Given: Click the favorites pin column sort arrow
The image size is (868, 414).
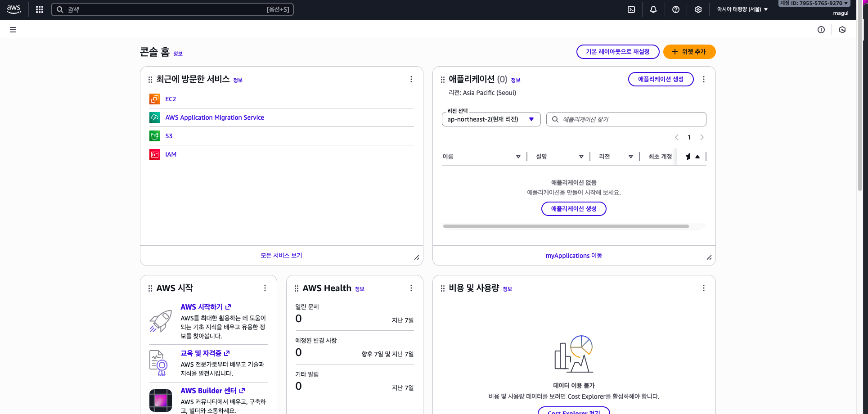Looking at the screenshot, I should (x=697, y=157).
